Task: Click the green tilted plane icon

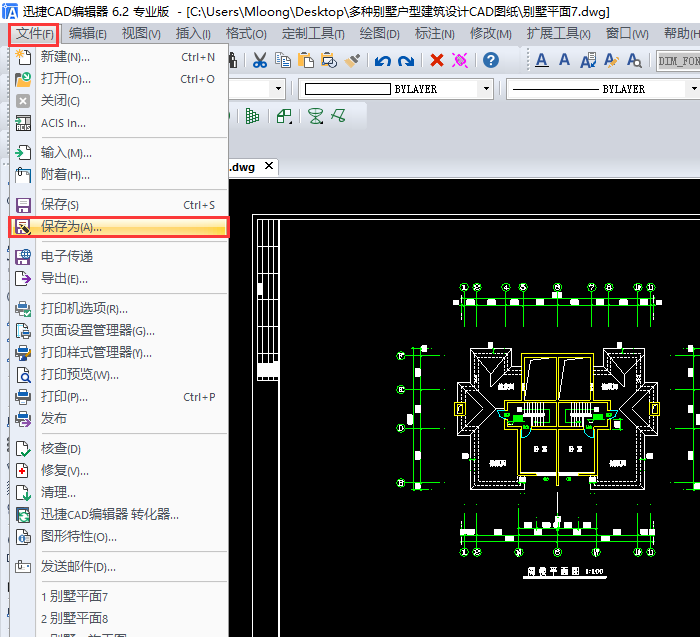Action: coord(338,116)
